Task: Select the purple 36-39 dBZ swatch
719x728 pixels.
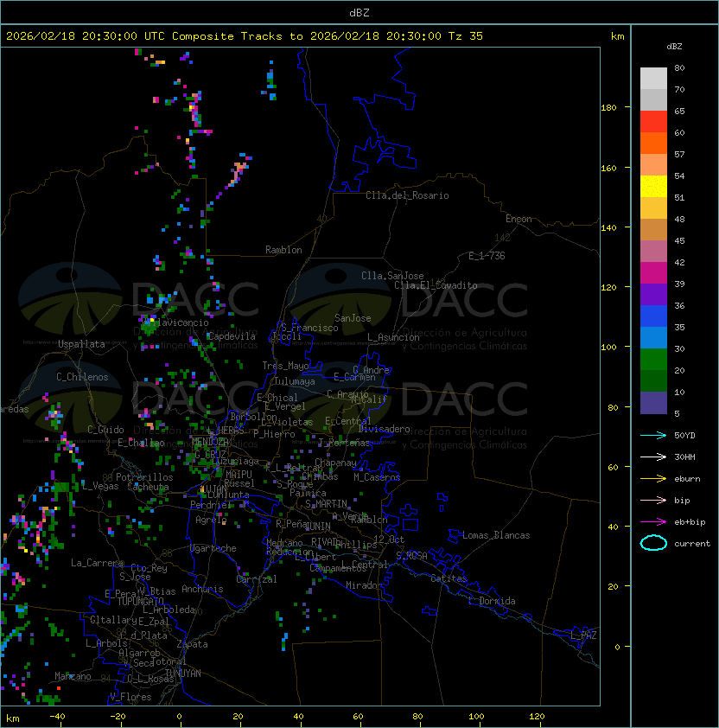Action: point(653,294)
